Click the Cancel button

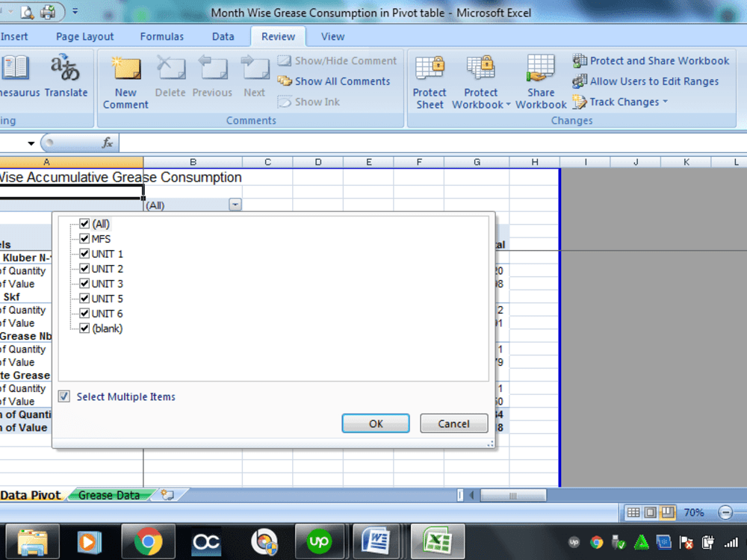tap(453, 423)
